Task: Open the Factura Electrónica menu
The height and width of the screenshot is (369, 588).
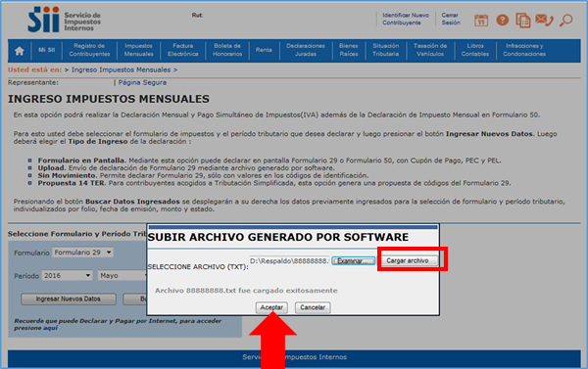Action: (183, 50)
